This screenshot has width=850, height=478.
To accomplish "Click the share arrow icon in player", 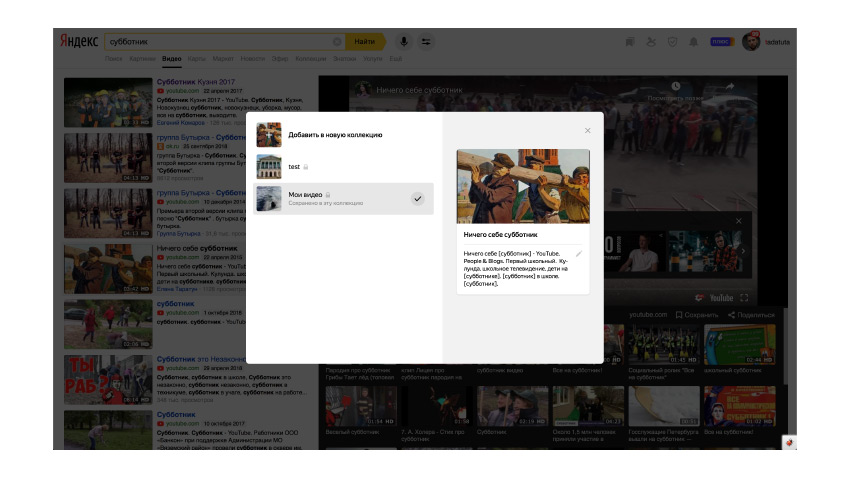I will click(730, 86).
